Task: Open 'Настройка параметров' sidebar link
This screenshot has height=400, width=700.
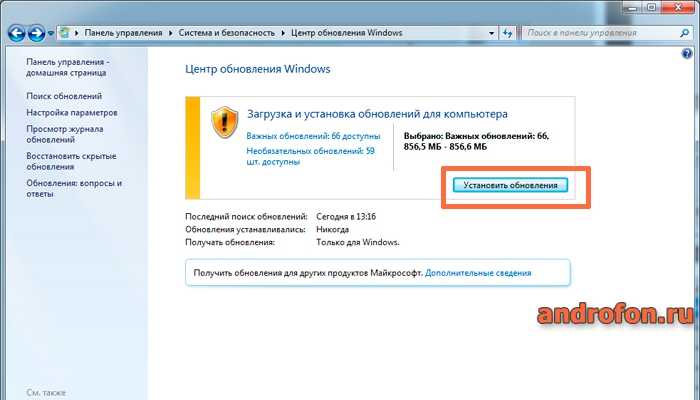Action: (72, 112)
